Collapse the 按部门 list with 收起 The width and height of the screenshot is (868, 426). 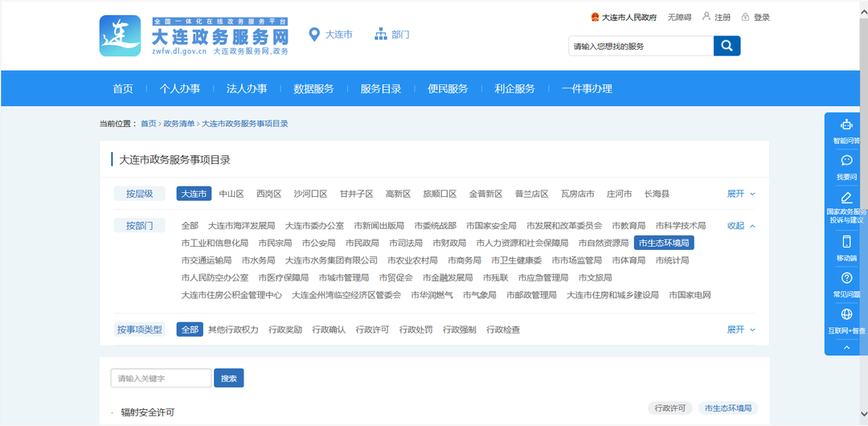(x=740, y=226)
